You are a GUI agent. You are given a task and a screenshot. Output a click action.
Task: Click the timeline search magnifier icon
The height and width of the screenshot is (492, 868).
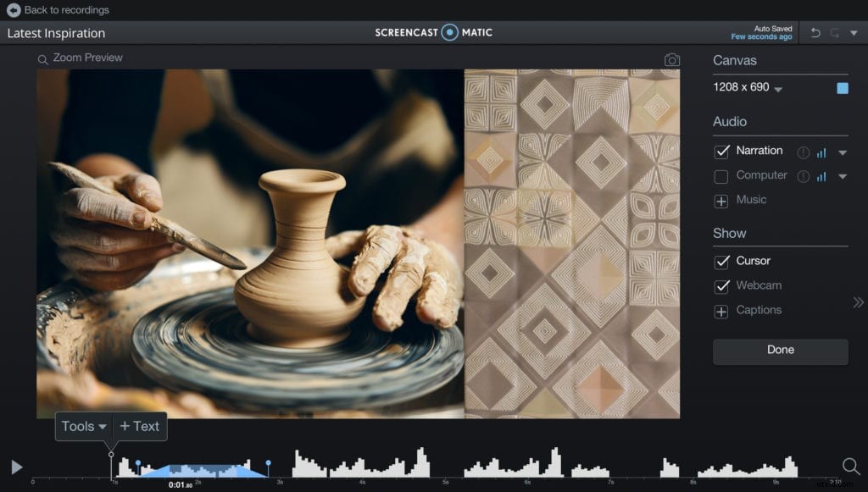click(x=850, y=466)
